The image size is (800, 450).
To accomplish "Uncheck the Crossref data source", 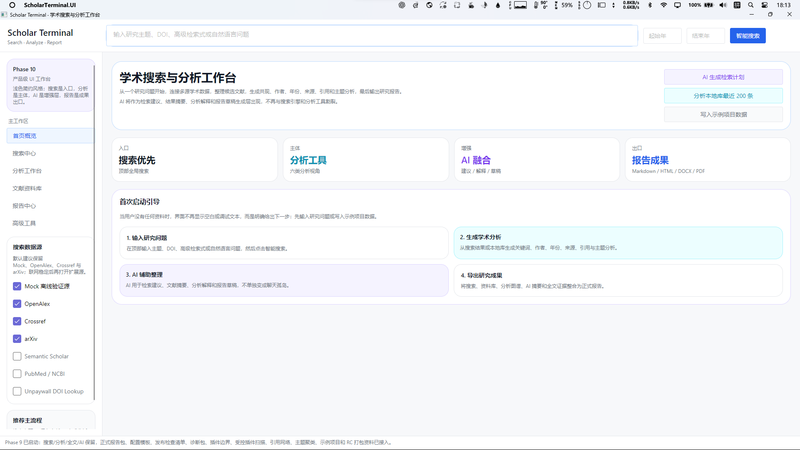I will tap(17, 321).
